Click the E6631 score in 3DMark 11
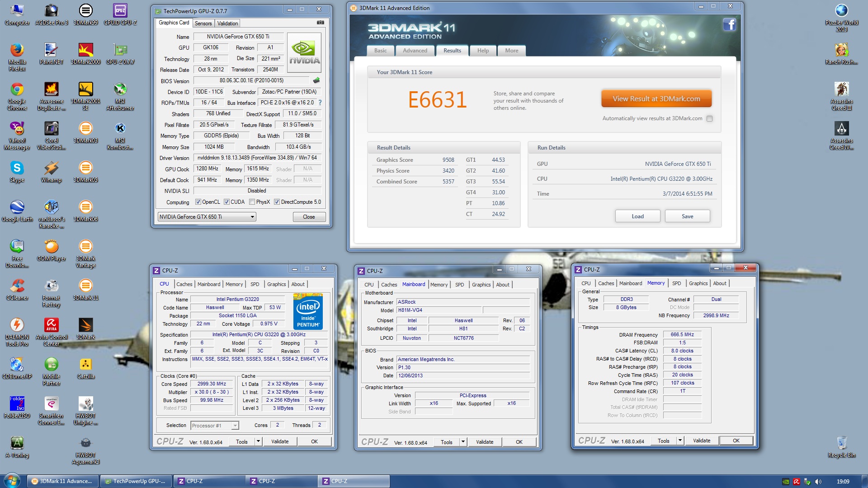Viewport: 868px width, 488px height. pos(437,100)
